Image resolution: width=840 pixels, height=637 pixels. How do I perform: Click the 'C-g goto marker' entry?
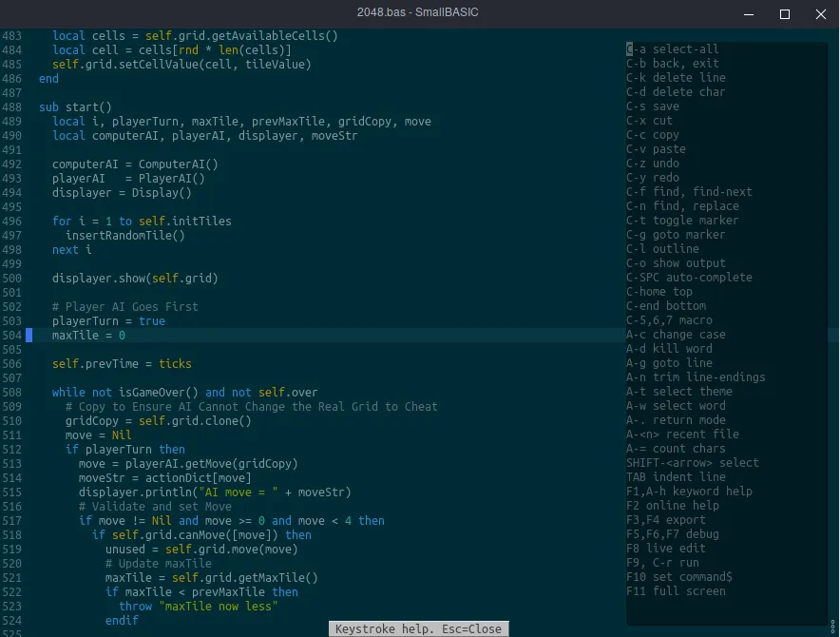[676, 234]
